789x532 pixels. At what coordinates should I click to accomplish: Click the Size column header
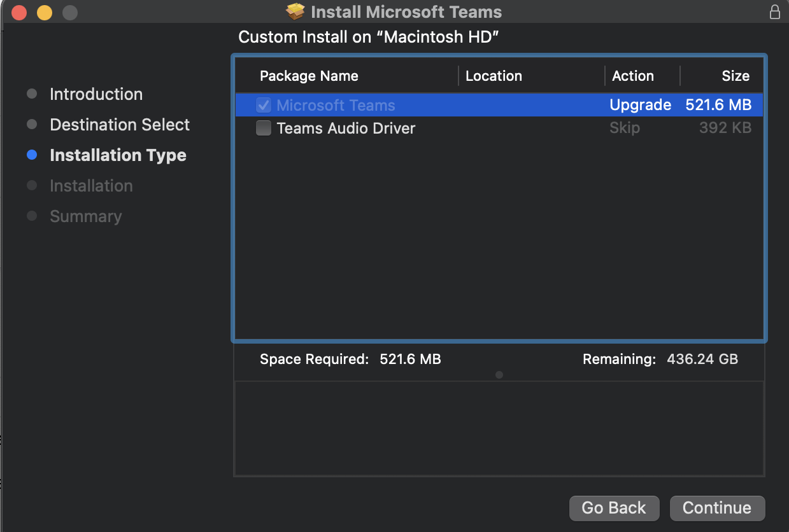point(735,76)
